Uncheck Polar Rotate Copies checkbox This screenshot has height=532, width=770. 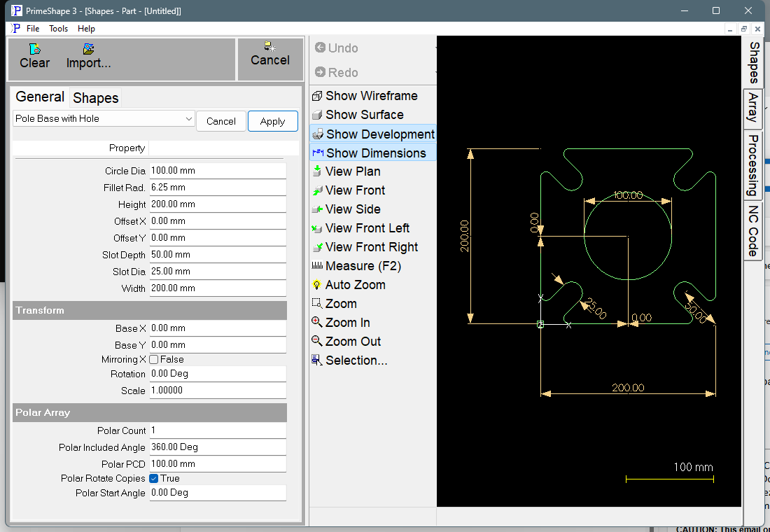[x=154, y=479]
